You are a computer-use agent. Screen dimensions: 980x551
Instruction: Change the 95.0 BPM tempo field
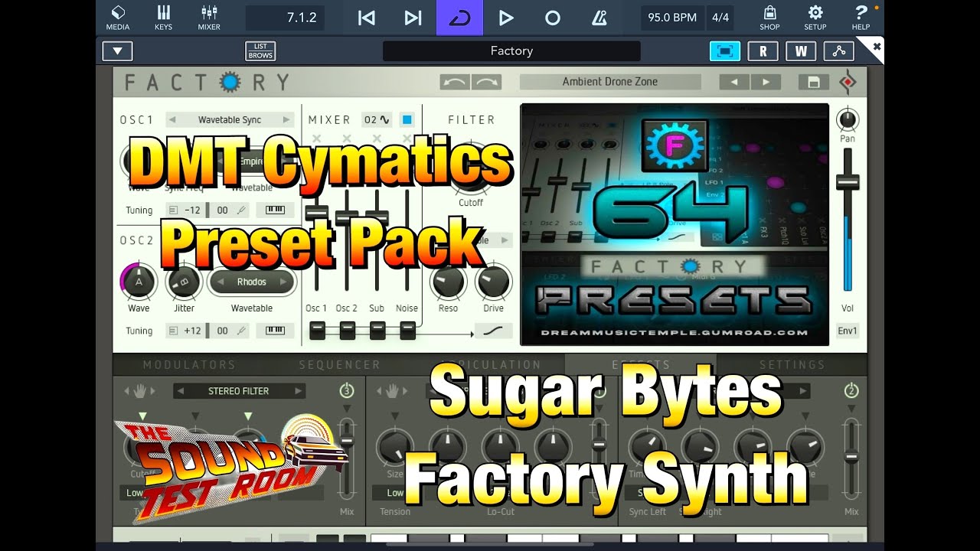point(672,18)
